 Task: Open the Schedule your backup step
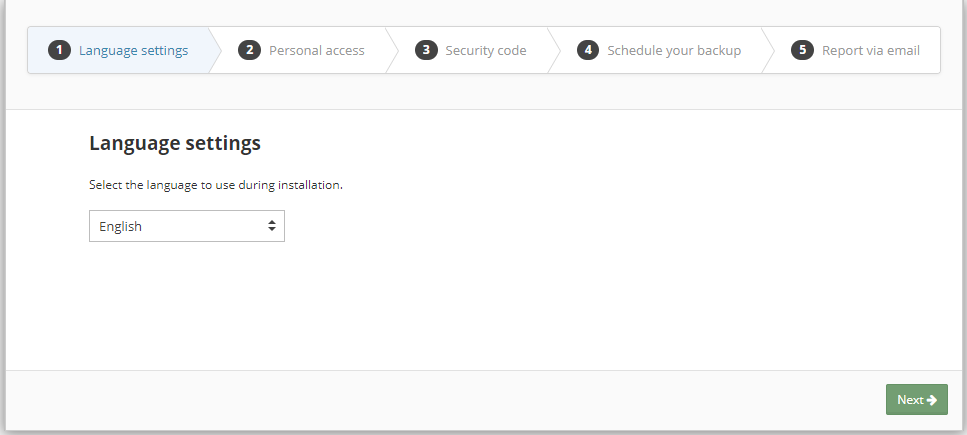pos(673,50)
